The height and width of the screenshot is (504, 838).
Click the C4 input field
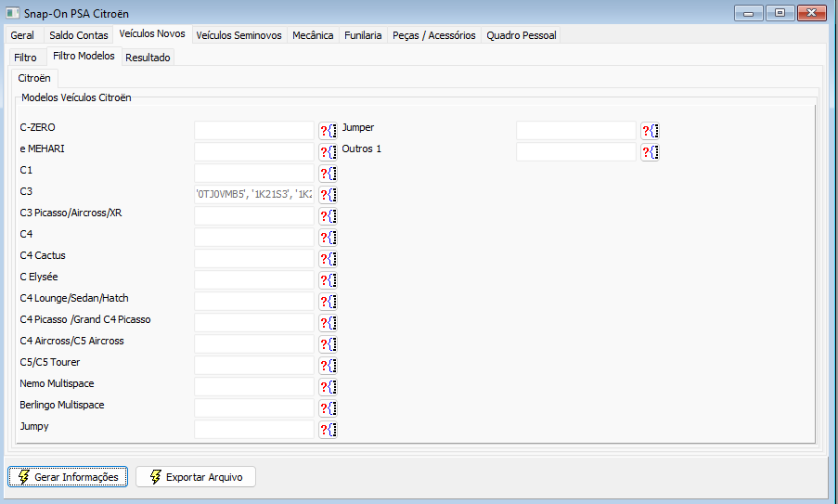(x=254, y=238)
